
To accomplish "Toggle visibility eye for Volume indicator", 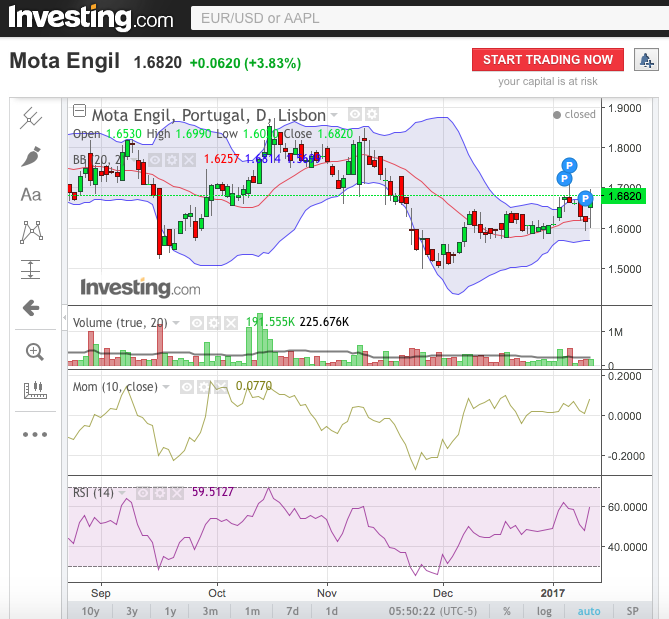I will click(x=197, y=323).
